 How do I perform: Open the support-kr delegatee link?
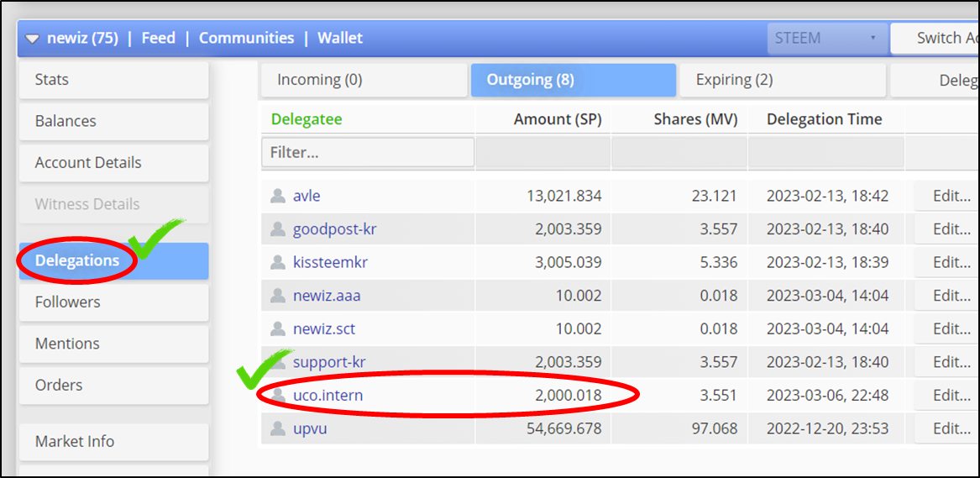click(329, 362)
